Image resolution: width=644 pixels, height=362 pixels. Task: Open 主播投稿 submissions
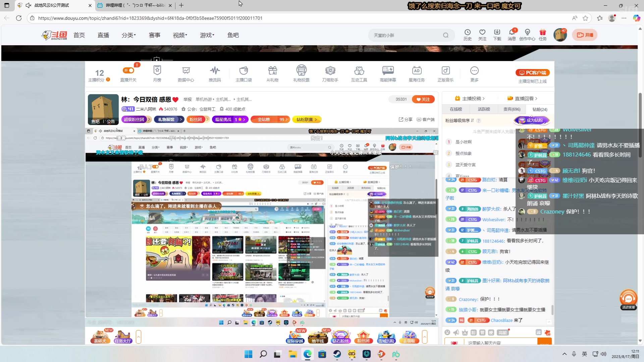tap(470, 98)
